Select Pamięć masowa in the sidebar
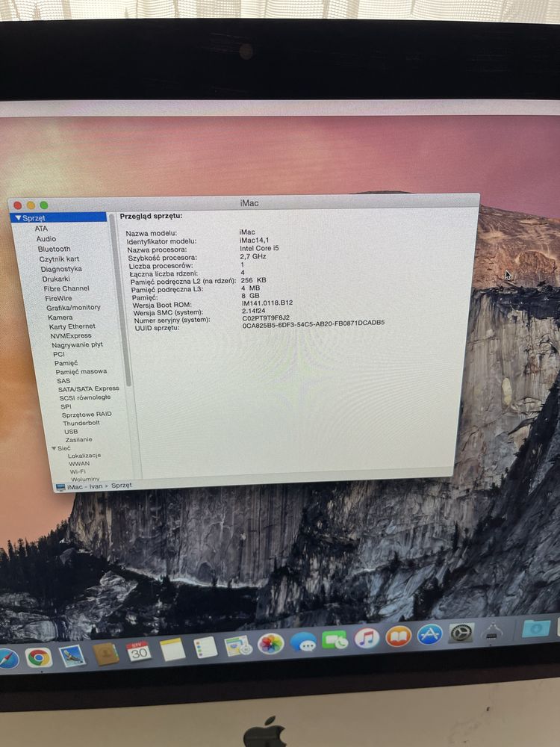The width and height of the screenshot is (560, 747). 81,371
